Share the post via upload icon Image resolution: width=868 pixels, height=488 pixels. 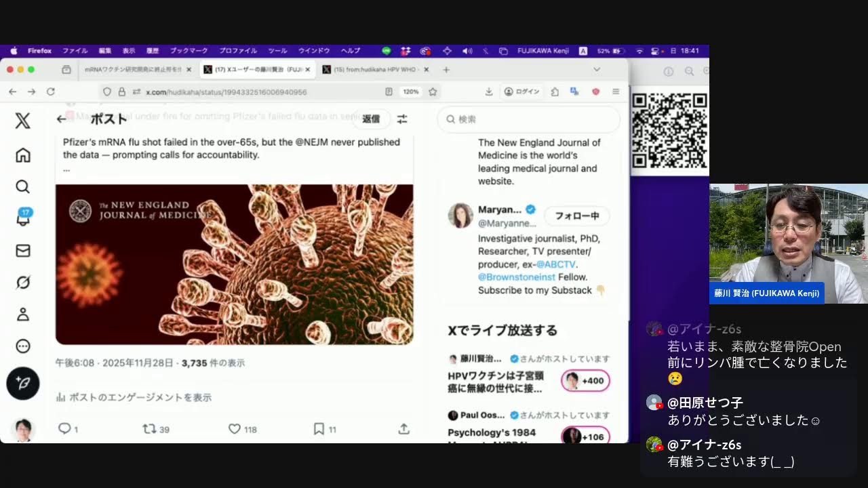(403, 429)
